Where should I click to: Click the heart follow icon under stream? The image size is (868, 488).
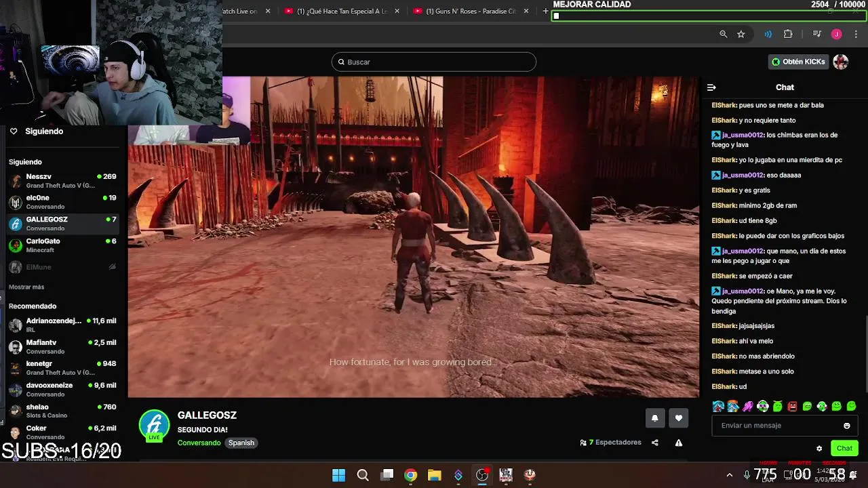pyautogui.click(x=679, y=418)
